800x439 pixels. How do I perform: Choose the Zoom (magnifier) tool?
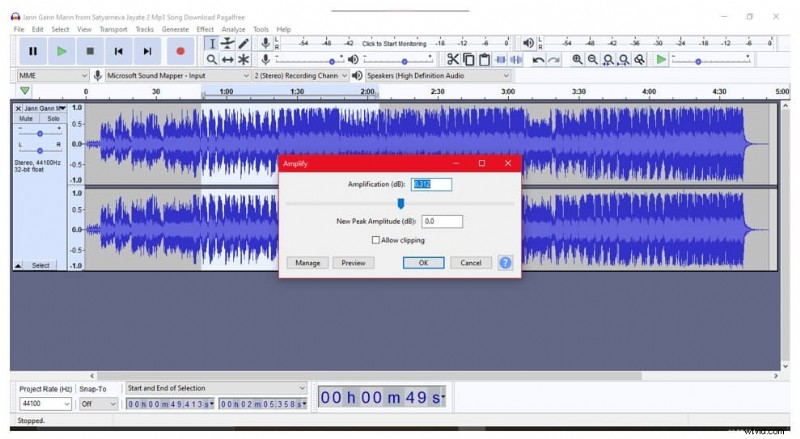coord(212,60)
